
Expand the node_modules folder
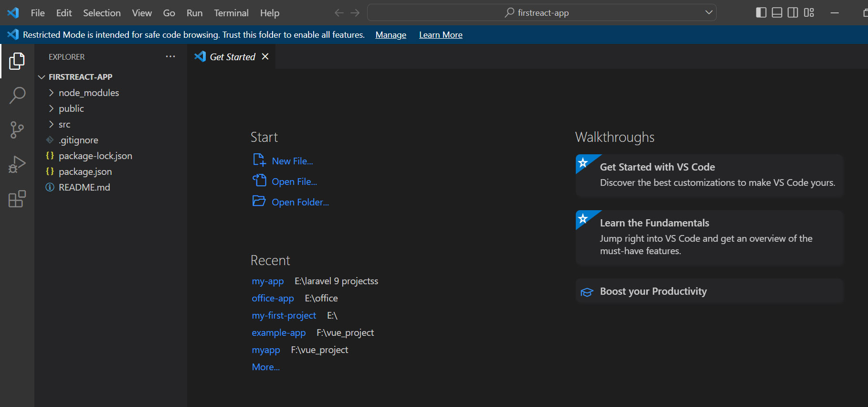(x=89, y=93)
